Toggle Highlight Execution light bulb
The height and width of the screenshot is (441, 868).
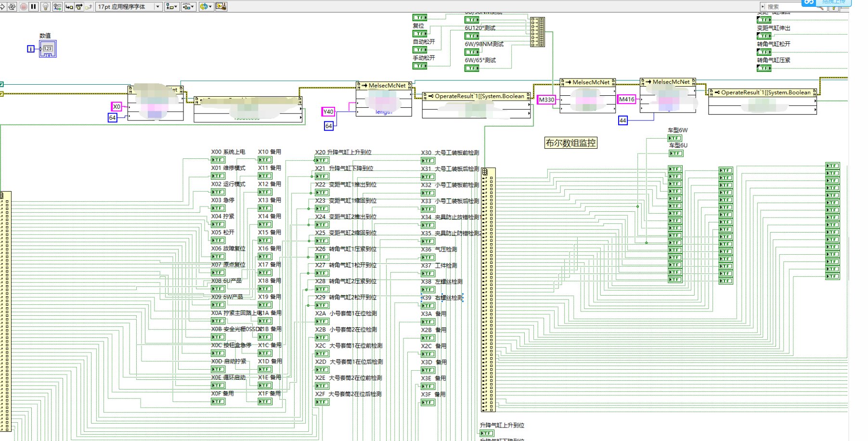click(x=46, y=7)
